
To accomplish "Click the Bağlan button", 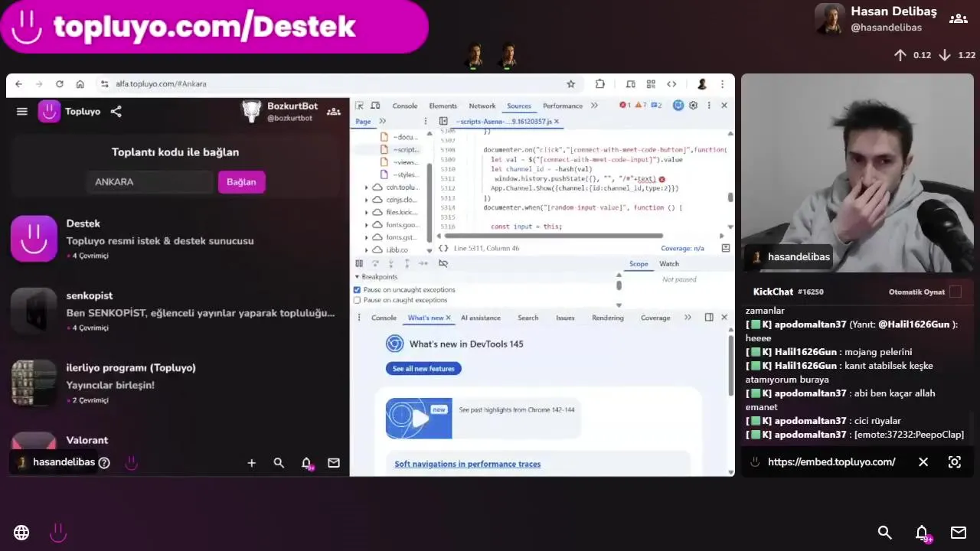I will pos(241,182).
